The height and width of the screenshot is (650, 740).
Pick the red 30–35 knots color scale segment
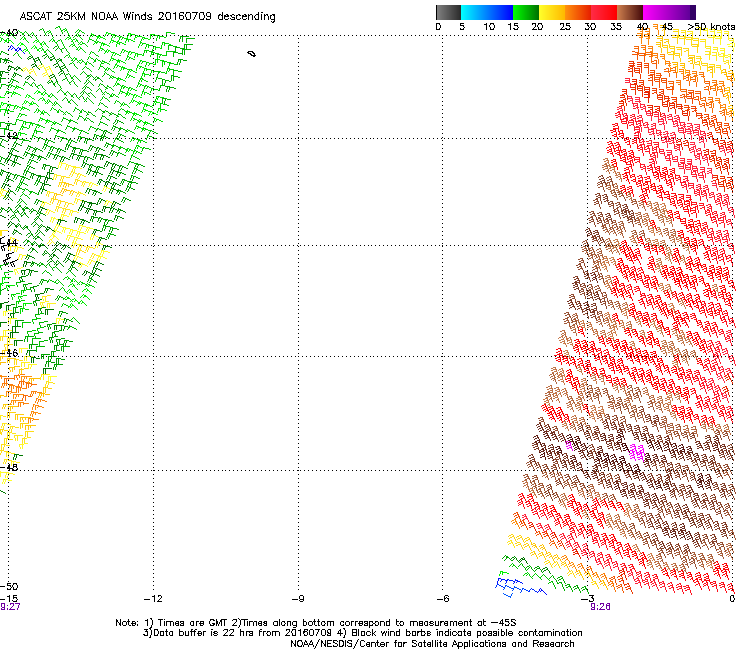pos(604,12)
